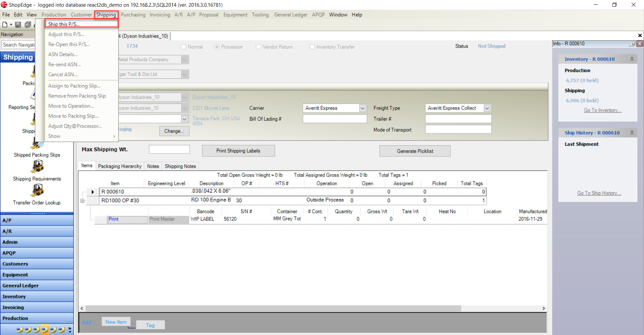Viewport: 644px width, 335px height.
Task: Follow the Go To Inventory... link
Action: pyautogui.click(x=603, y=110)
